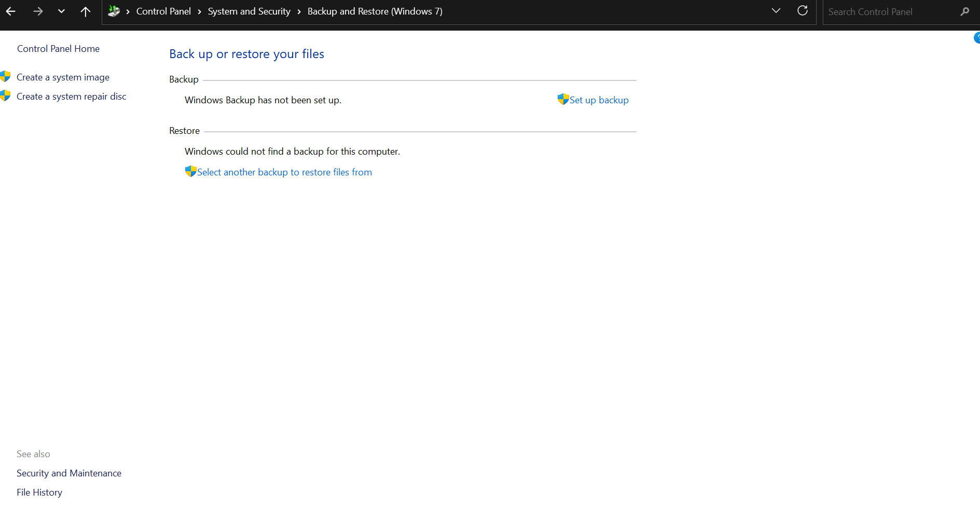
Task: Open the address bar history dropdown
Action: pos(776,11)
